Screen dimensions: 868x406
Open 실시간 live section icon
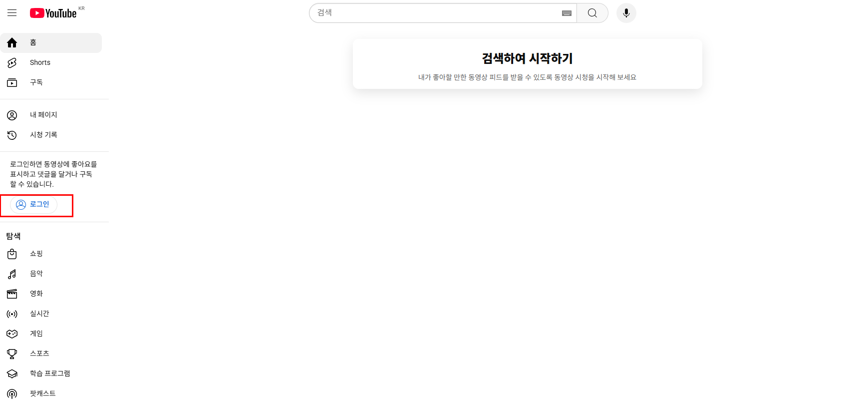(12, 314)
